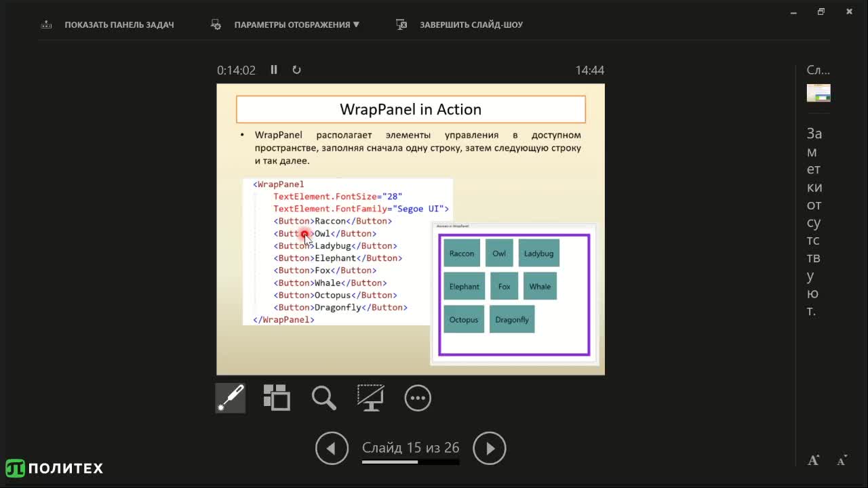This screenshot has width=868, height=488.
Task: Click the current slide preview
Action: pyautogui.click(x=410, y=229)
